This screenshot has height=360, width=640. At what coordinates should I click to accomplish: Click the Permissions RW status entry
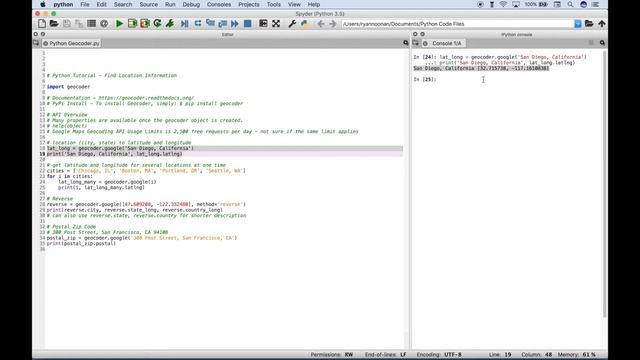coord(332,354)
